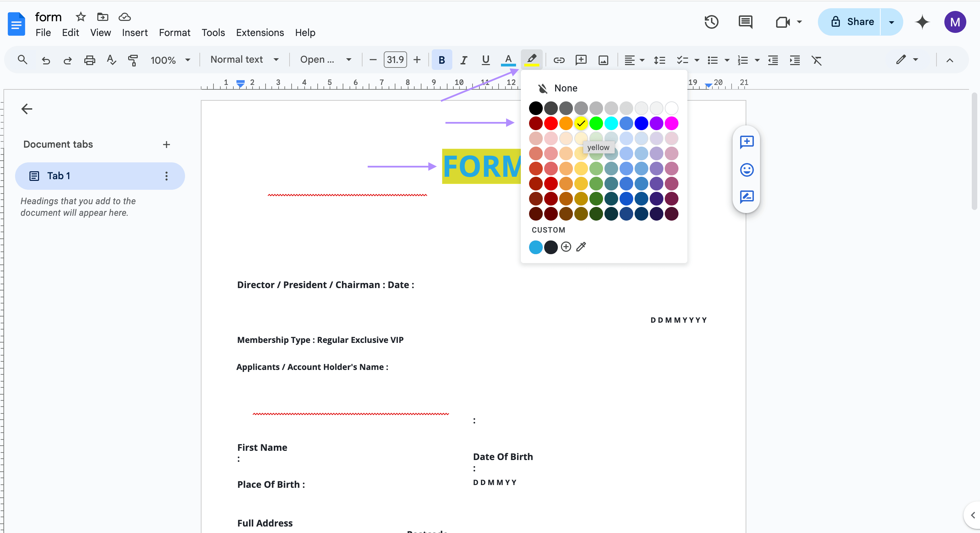
Task: Open the zoom 100% dropdown
Action: pyautogui.click(x=170, y=60)
